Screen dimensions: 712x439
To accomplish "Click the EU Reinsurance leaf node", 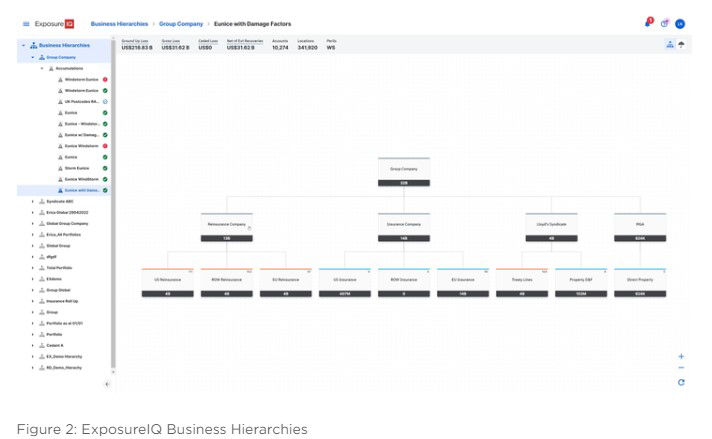I will click(x=286, y=283).
